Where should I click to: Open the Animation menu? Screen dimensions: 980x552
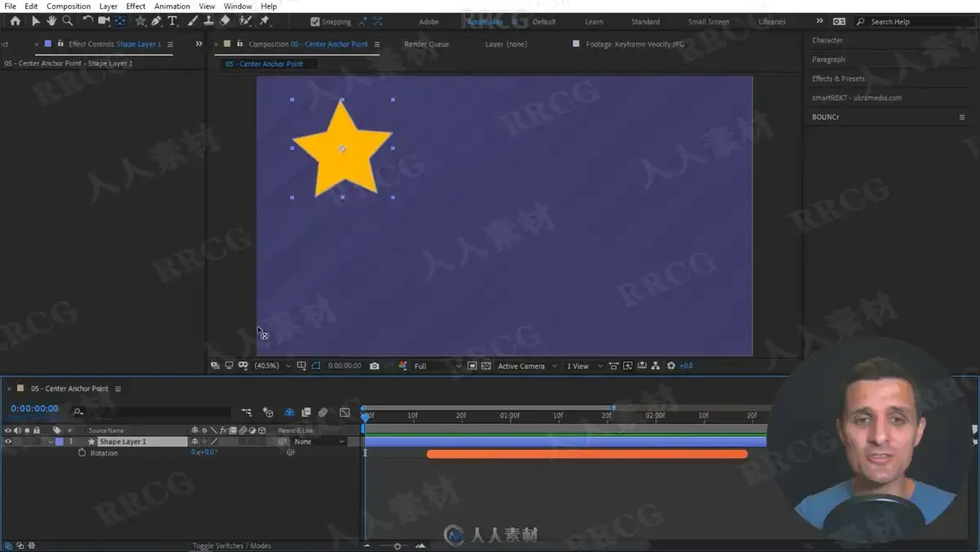pyautogui.click(x=172, y=6)
